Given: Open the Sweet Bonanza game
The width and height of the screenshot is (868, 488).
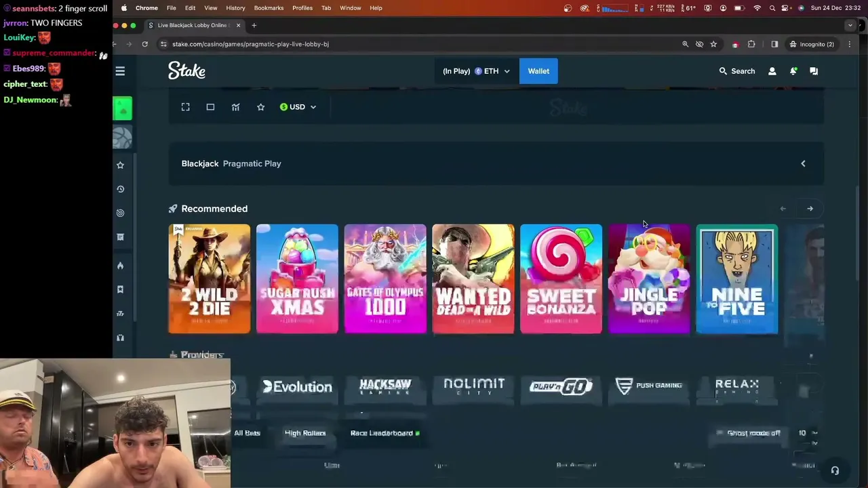Looking at the screenshot, I should 561,279.
